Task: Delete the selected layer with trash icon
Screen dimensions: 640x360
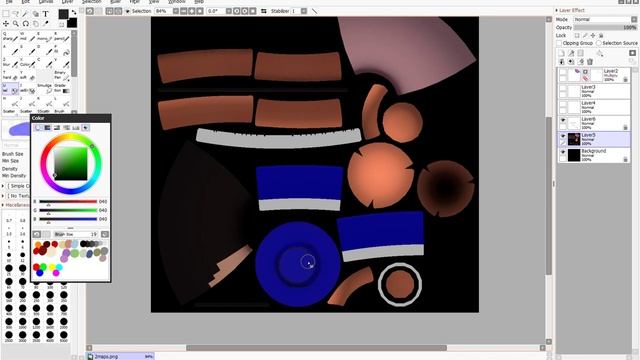Action: pyautogui.click(x=590, y=62)
